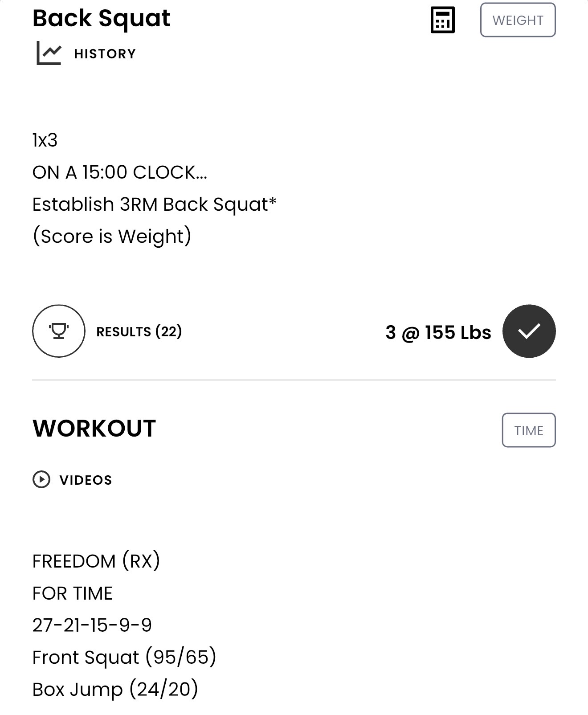Click the videos play-circle icon
Image resolution: width=588 pixels, height=715 pixels.
tap(41, 479)
